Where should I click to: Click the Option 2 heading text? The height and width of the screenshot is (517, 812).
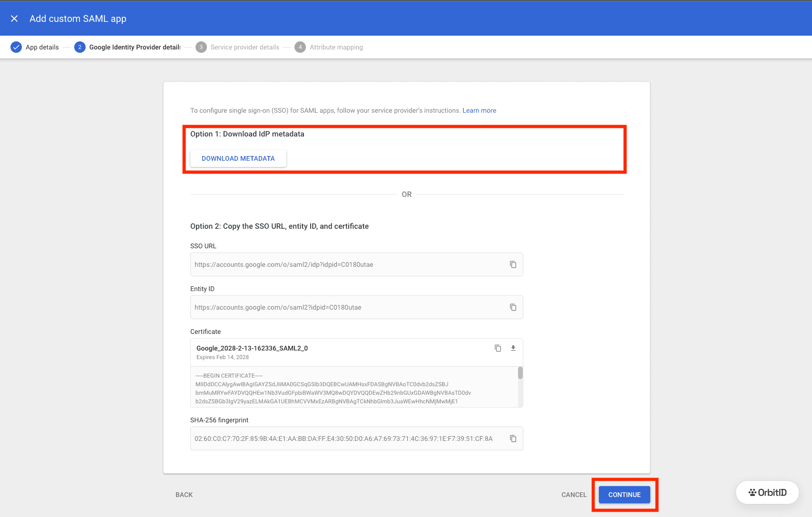pyautogui.click(x=280, y=226)
